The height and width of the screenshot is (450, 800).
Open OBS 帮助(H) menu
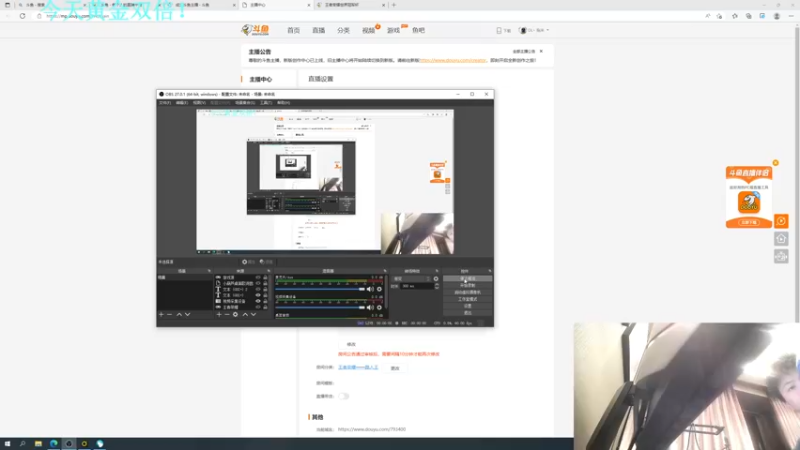click(283, 103)
